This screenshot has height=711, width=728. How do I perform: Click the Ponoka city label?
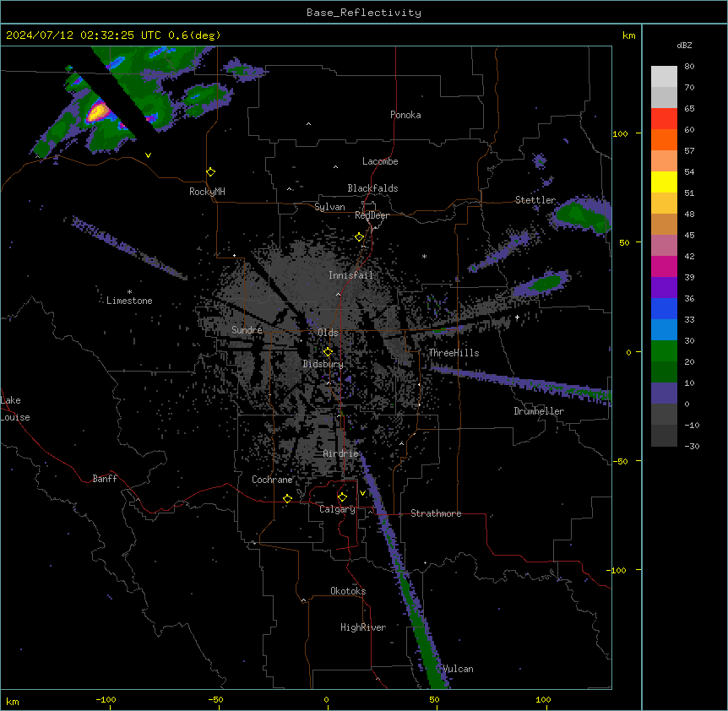tap(405, 115)
